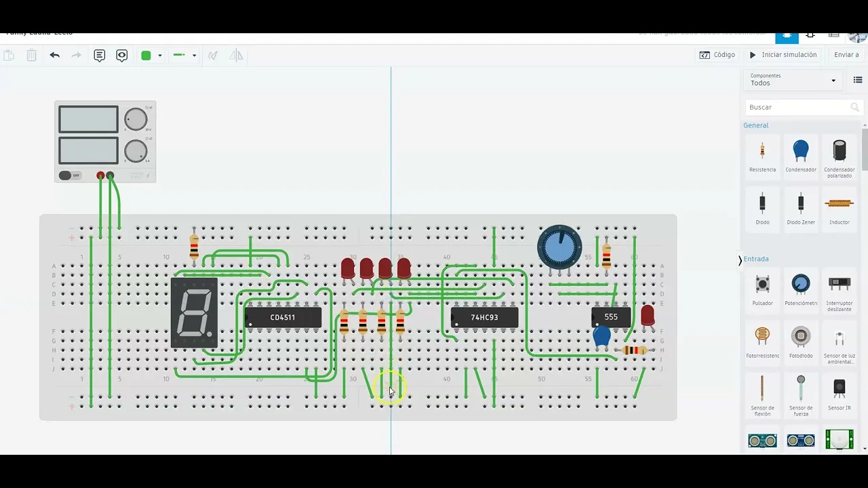Switch to component list view tab
868x488 pixels.
click(x=833, y=35)
